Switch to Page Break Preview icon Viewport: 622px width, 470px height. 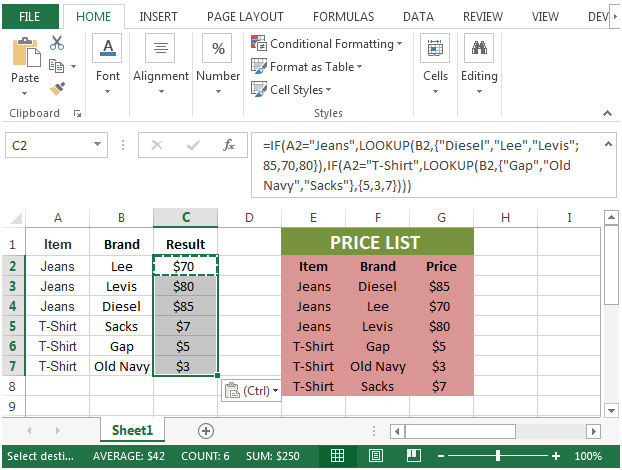coord(414,456)
